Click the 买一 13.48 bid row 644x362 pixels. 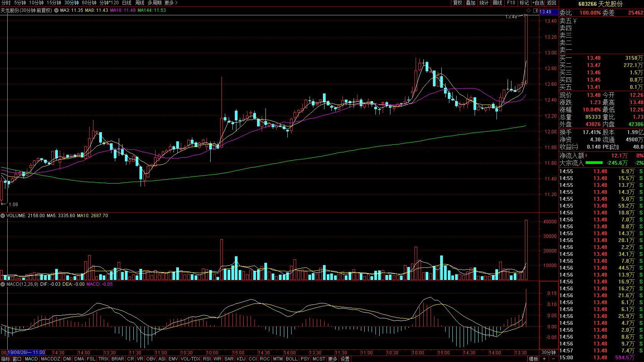click(x=601, y=58)
